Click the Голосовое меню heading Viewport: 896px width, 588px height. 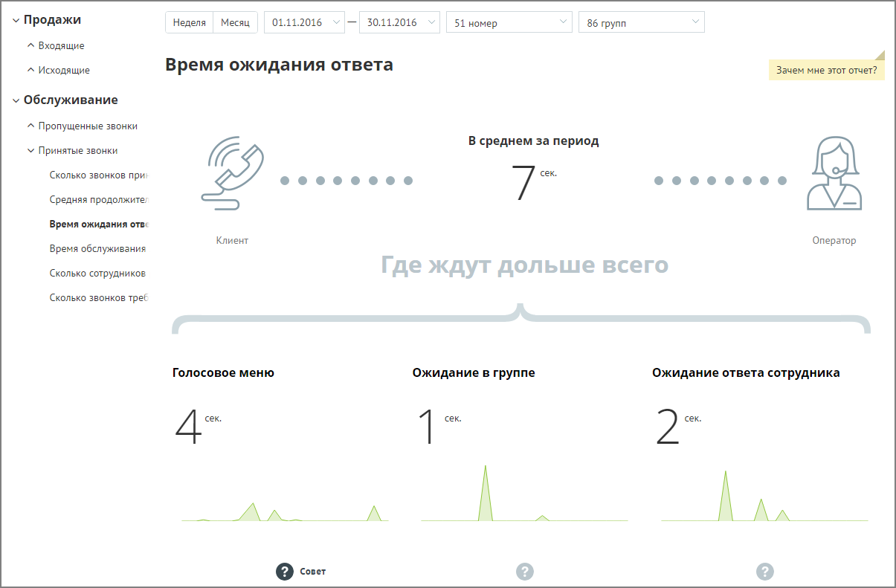(223, 373)
